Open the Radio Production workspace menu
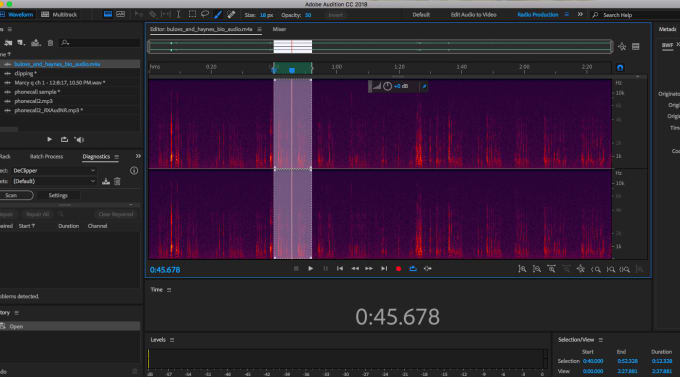Viewport: 680px width, 377px height. tap(566, 15)
